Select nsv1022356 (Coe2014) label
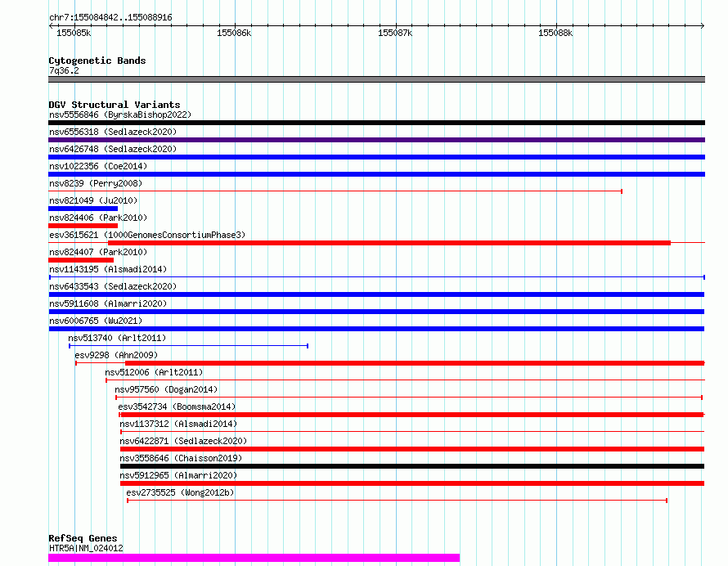This screenshot has width=728, height=566. [98, 166]
